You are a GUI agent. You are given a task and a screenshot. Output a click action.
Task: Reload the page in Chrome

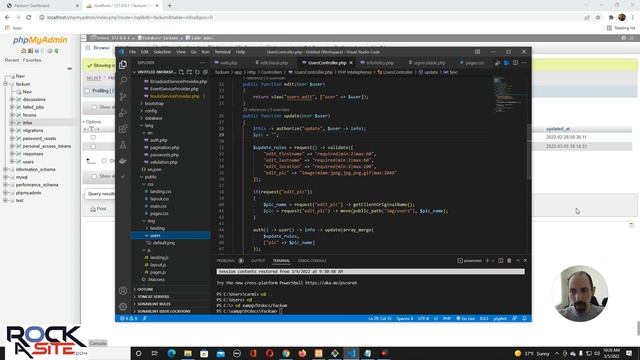tap(29, 18)
